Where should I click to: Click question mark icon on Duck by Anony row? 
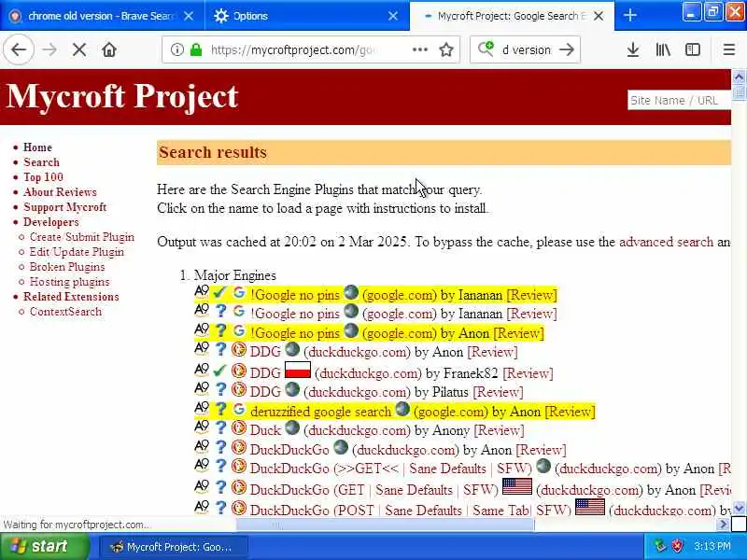click(220, 427)
